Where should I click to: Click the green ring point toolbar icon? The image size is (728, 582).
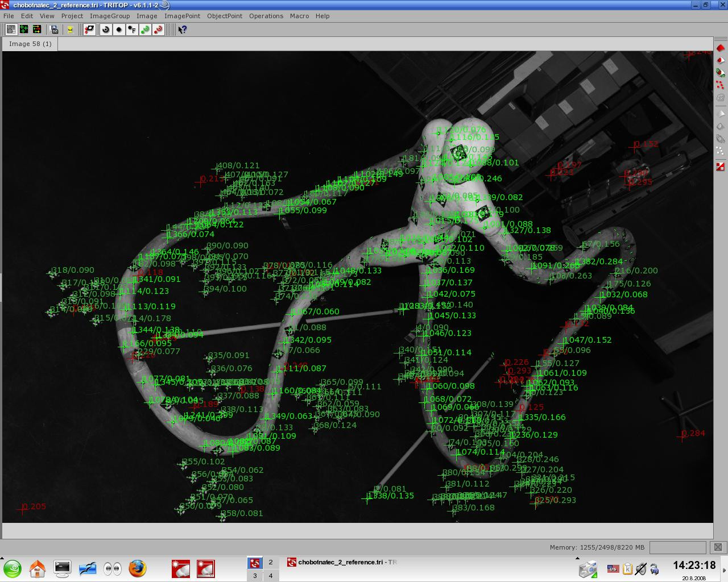pos(145,30)
